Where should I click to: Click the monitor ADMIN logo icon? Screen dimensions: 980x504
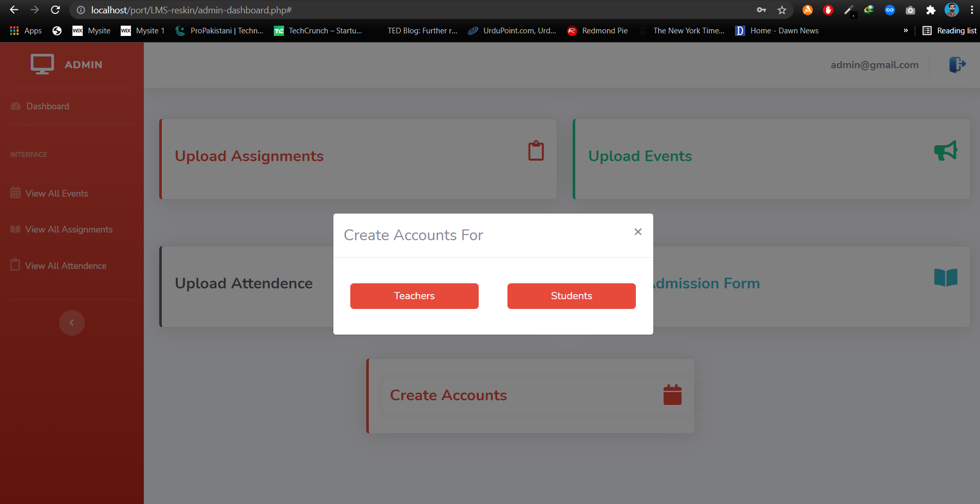(42, 65)
